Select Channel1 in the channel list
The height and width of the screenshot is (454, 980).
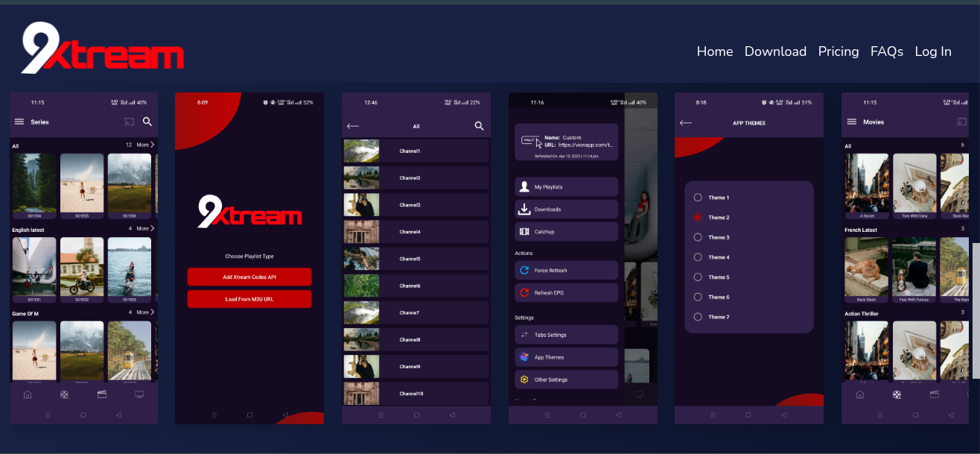[x=416, y=151]
